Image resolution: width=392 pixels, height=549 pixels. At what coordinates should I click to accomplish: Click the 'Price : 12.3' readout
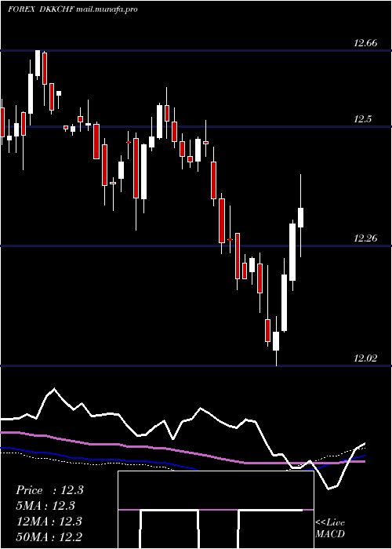(x=49, y=490)
